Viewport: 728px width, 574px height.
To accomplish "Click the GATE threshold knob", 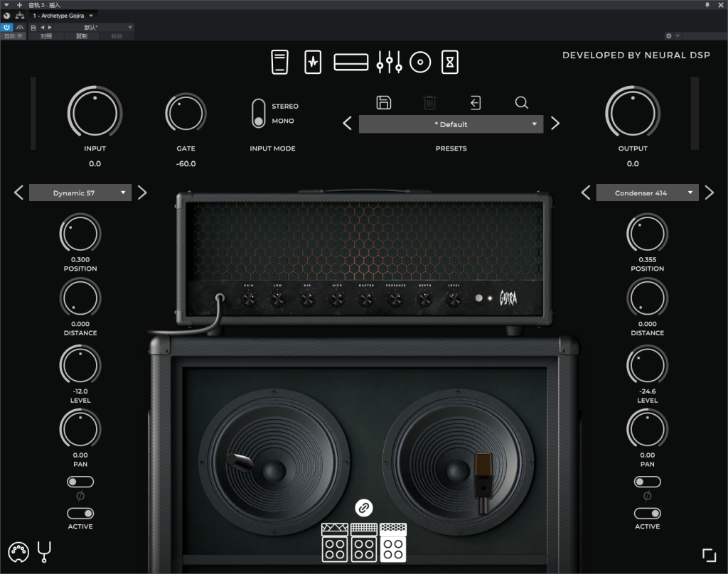I will tap(186, 113).
